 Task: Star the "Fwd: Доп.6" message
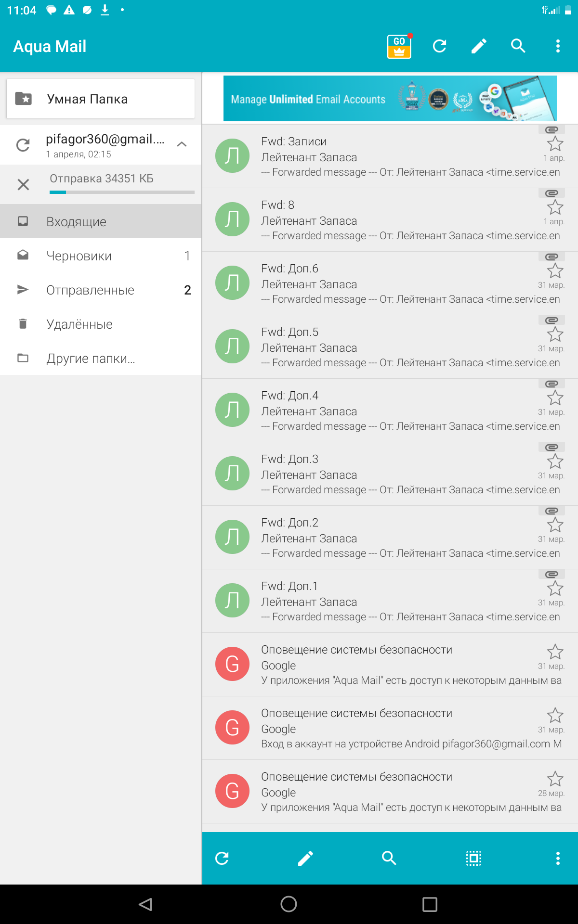(x=555, y=270)
